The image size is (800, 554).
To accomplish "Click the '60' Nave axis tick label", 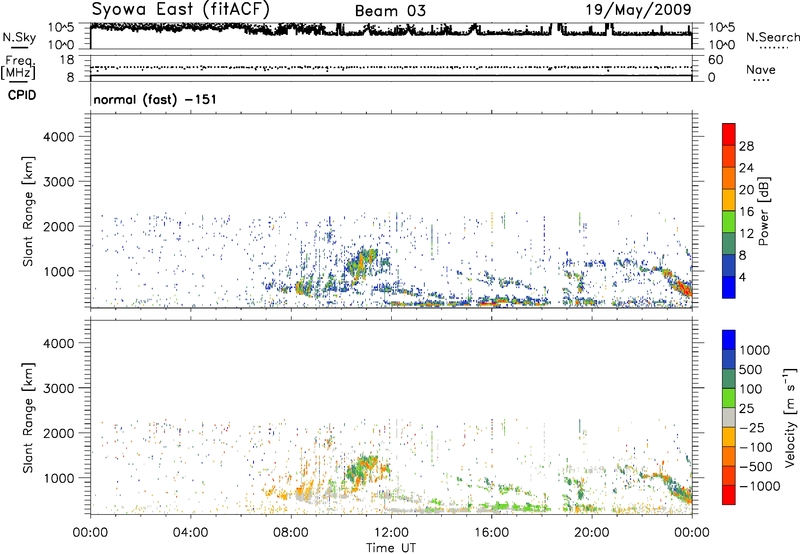I will pos(715,60).
